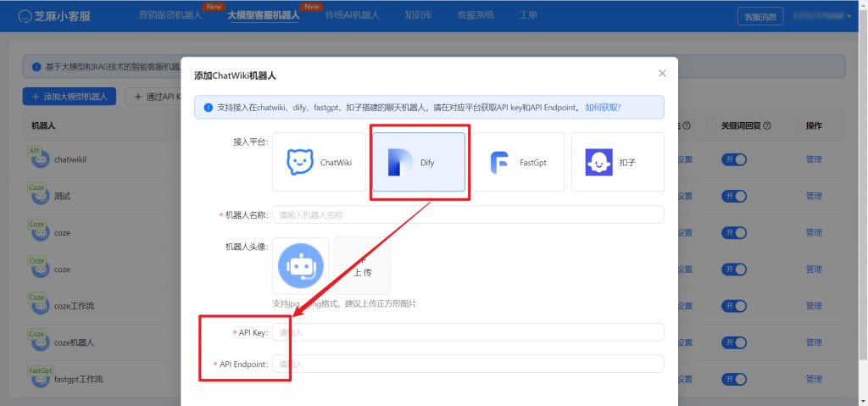The width and height of the screenshot is (868, 406).
Task: Click 管理 in 测试 row
Action: point(814,196)
